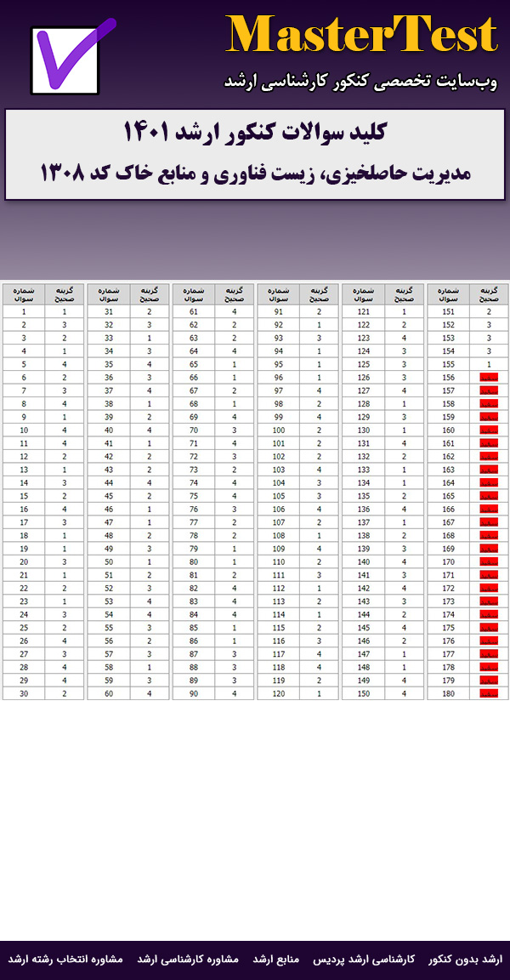Select the question number 31 cell
This screenshot has height=980, width=510.
(x=109, y=311)
